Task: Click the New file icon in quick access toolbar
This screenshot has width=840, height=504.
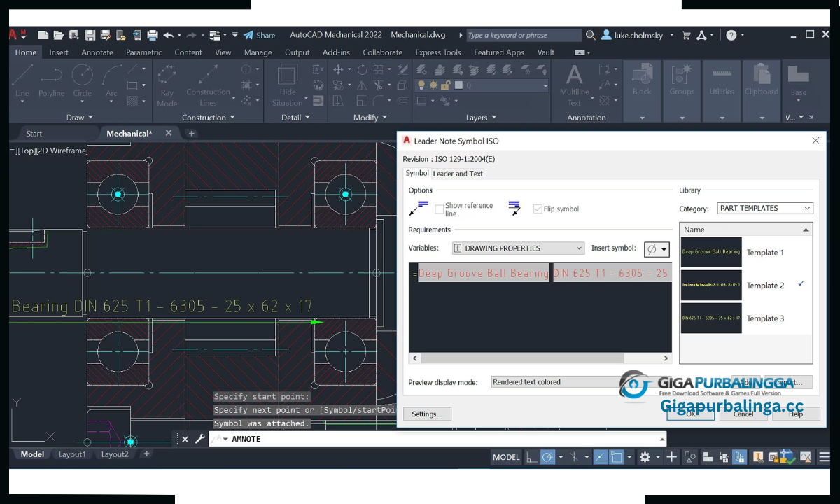Action: (x=43, y=35)
